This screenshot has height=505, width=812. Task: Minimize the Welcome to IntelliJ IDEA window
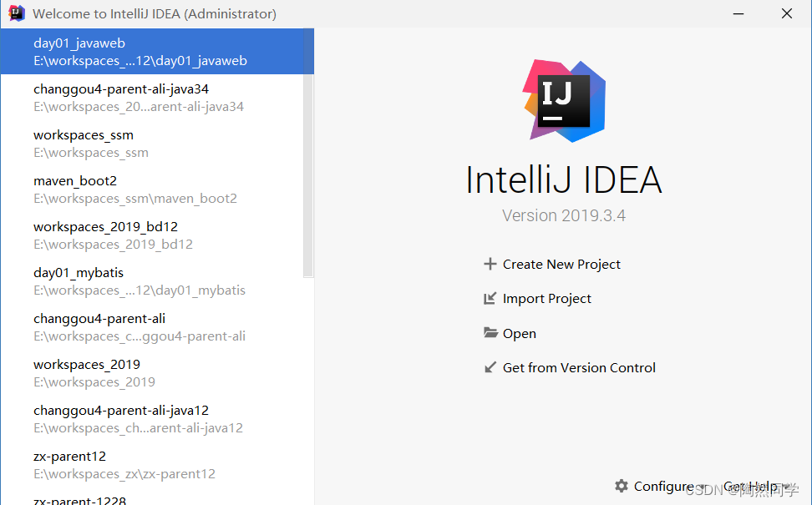click(737, 13)
